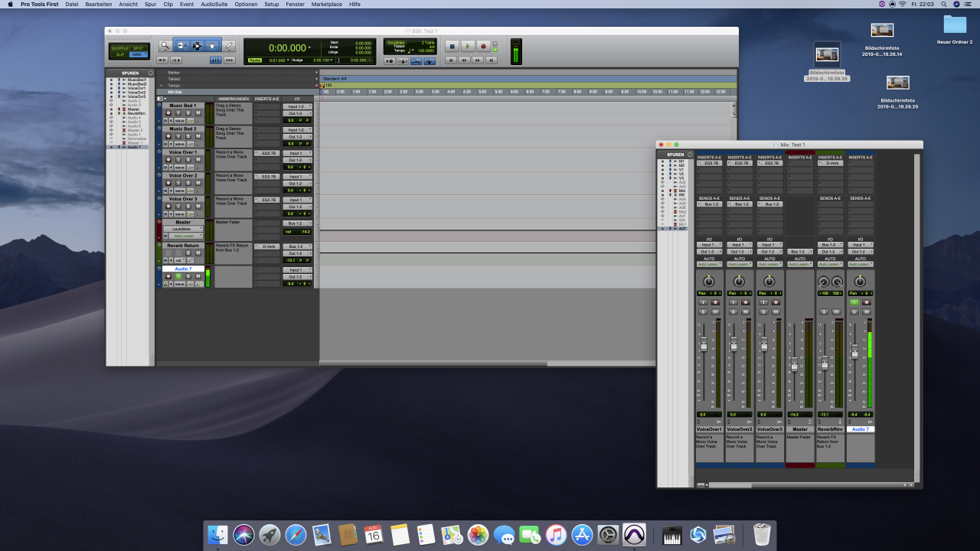Open Lautstärke dropdown on Master track
This screenshot has height=551, width=980.
183,229
